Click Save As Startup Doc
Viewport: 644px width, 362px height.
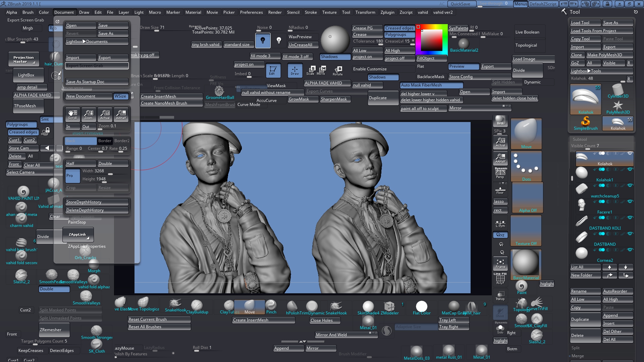[97, 82]
